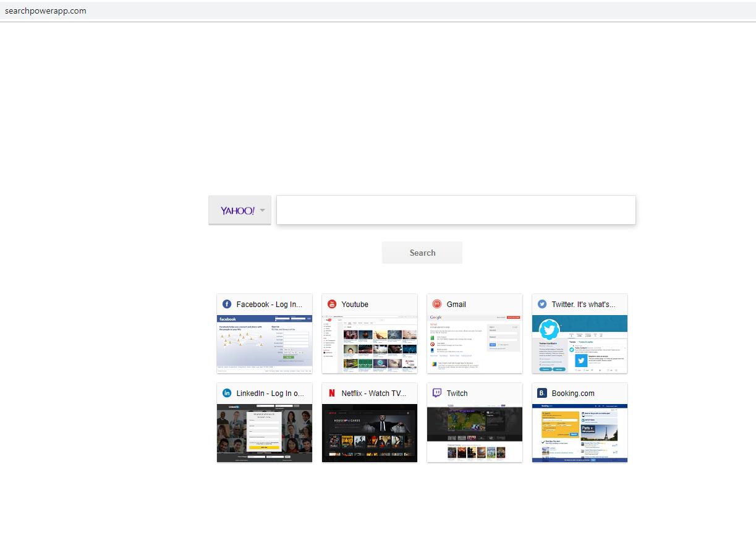Focus the web search input field
The width and height of the screenshot is (756, 556).
(456, 210)
